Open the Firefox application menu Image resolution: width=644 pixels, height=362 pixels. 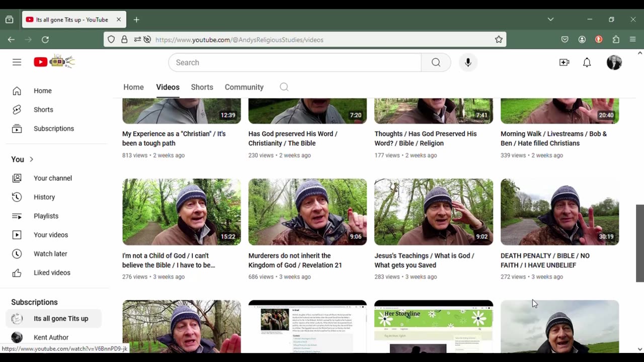[633, 39]
